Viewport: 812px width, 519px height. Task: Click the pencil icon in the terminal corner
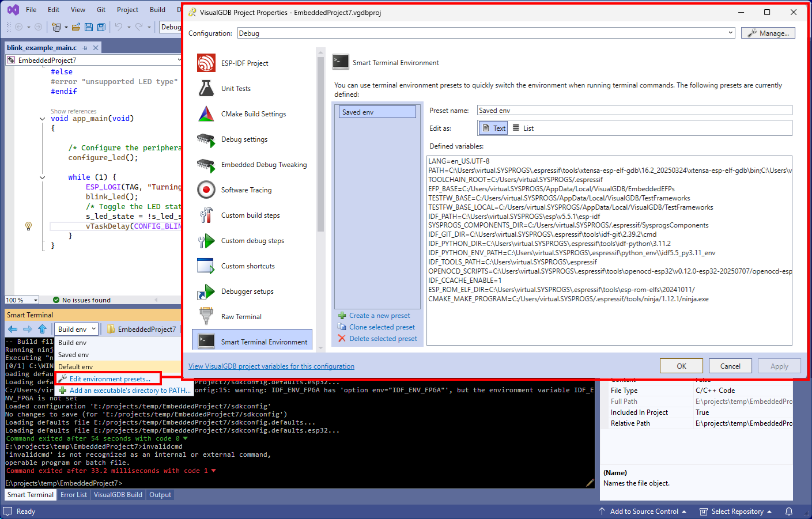point(590,483)
